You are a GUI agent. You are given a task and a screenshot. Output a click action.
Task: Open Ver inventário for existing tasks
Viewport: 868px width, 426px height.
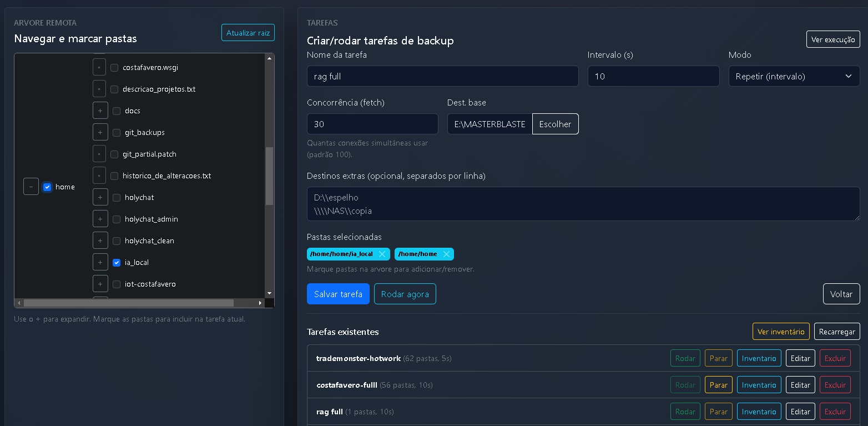[780, 332]
